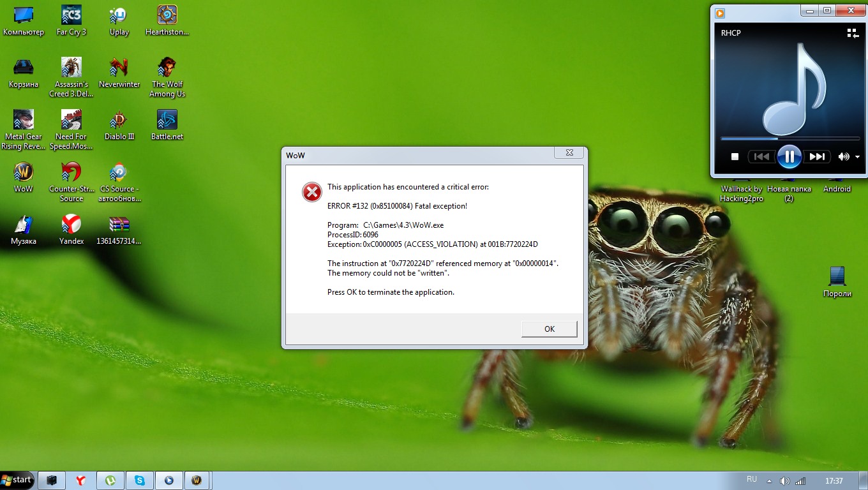This screenshot has height=490, width=868.
Task: Select the Корзина recycle bin icon
Action: [24, 73]
